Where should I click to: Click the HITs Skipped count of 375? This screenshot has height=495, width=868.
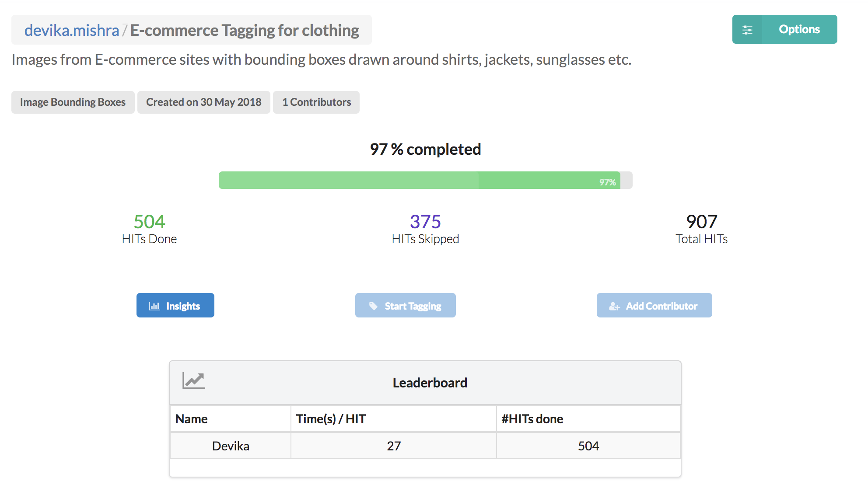coord(424,222)
